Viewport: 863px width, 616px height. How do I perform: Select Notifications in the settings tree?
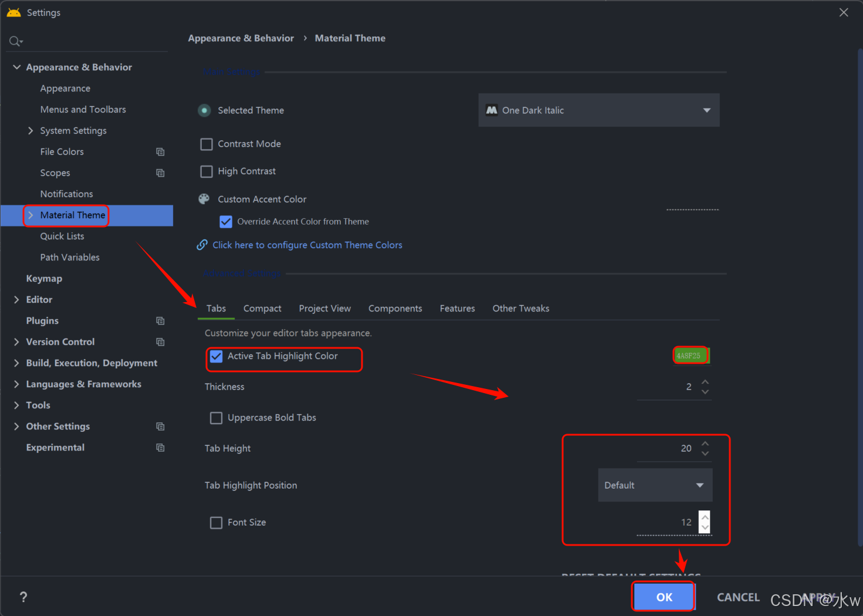click(x=66, y=194)
